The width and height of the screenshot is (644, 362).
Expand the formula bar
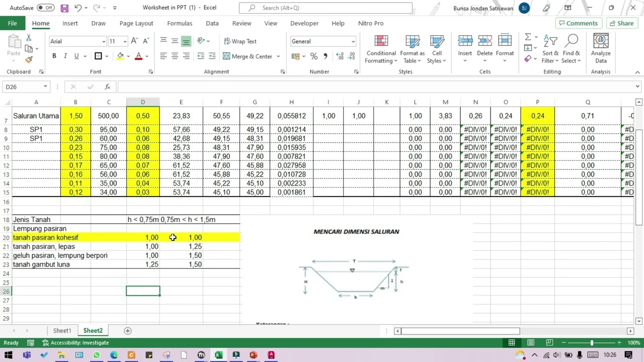coord(637,87)
